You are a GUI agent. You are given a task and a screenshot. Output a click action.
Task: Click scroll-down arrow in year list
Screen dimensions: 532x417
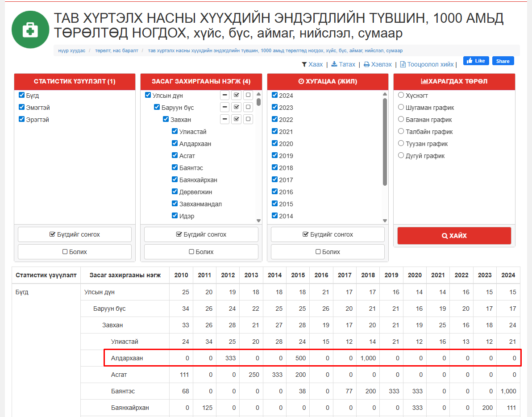click(385, 221)
